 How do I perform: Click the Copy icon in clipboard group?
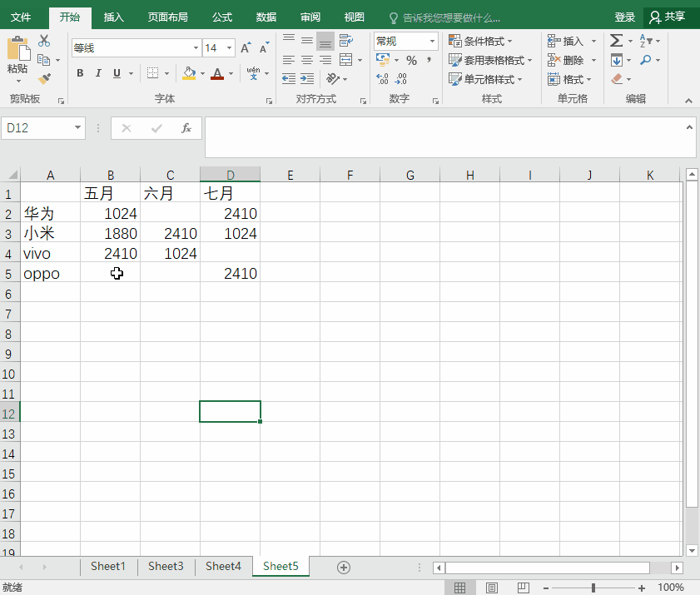43,60
